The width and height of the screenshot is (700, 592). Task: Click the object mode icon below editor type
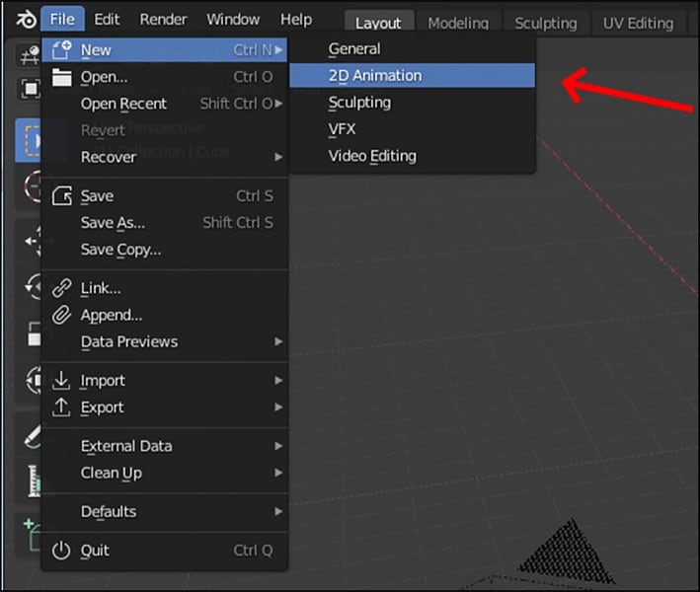point(31,89)
